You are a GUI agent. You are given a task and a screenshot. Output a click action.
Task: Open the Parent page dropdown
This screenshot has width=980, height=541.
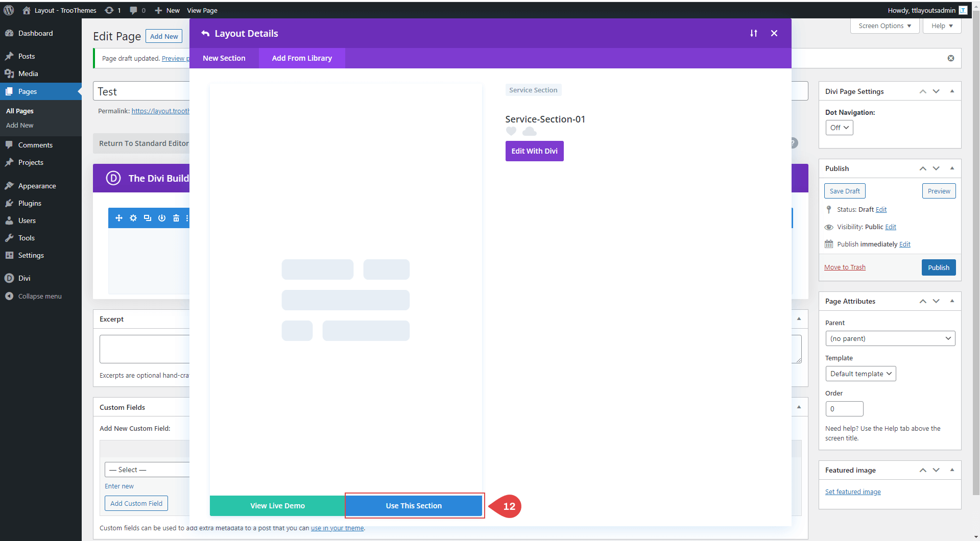click(890, 338)
